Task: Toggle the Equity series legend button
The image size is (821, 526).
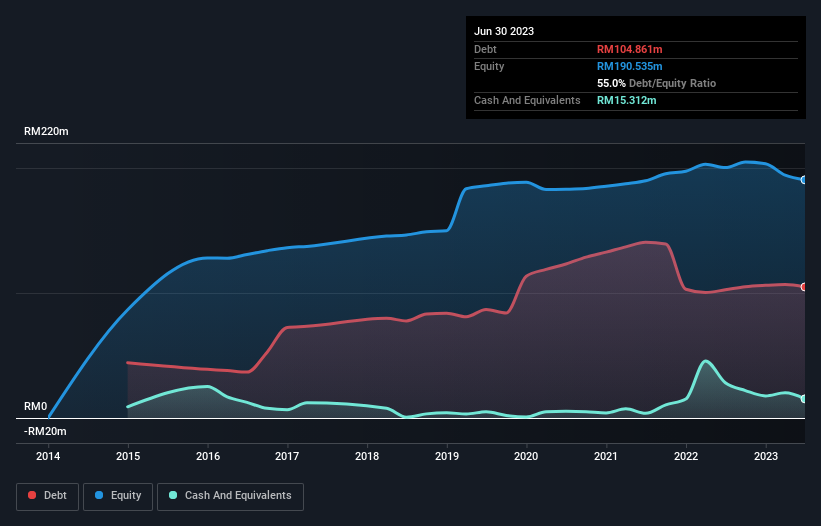Action: click(x=118, y=496)
